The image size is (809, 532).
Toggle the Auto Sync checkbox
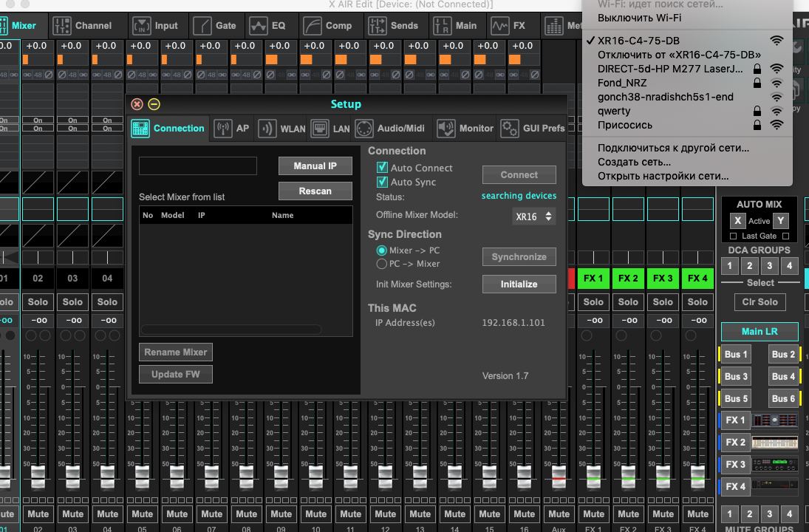[x=382, y=183]
